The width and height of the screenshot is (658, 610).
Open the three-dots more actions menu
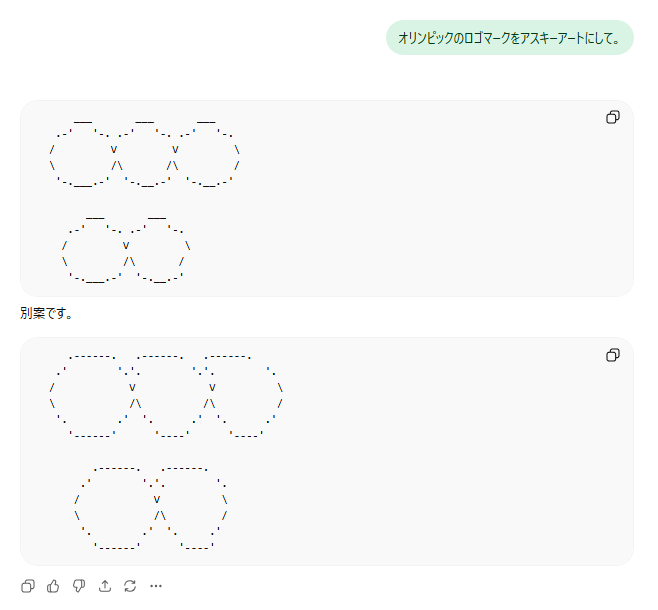coord(156,586)
